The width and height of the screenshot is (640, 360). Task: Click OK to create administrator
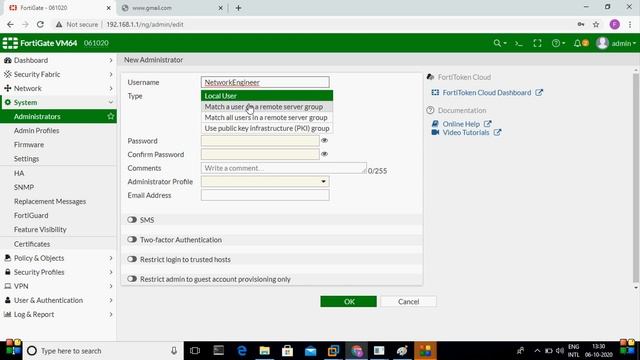coord(349,302)
